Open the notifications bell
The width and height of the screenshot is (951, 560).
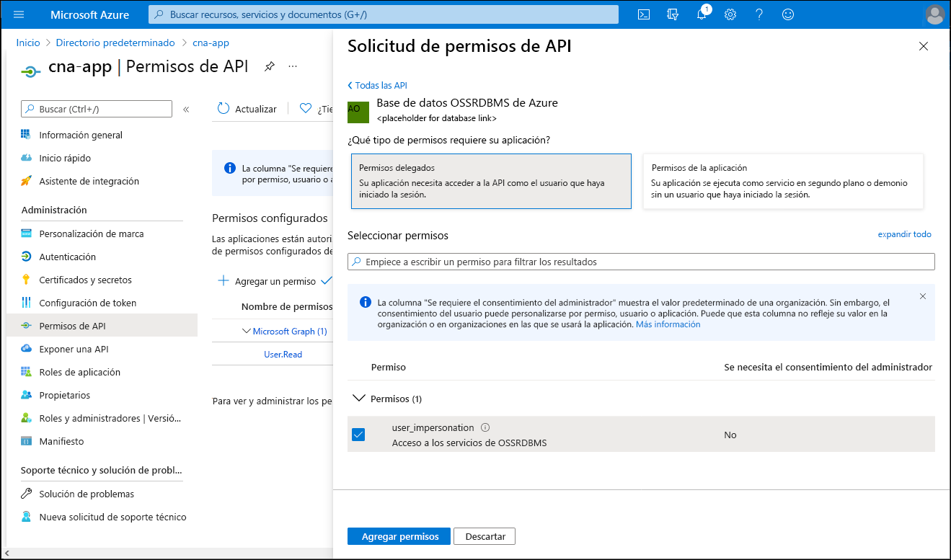click(702, 14)
